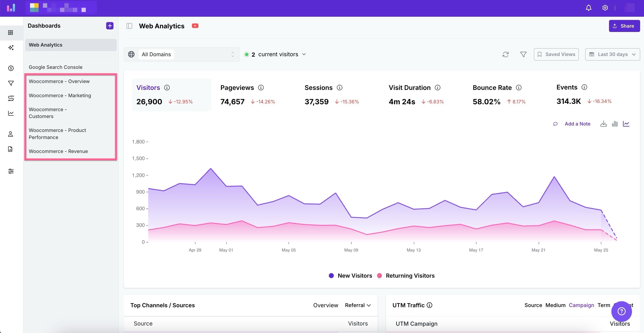
Task: Click the Add a Note link
Action: tap(577, 124)
